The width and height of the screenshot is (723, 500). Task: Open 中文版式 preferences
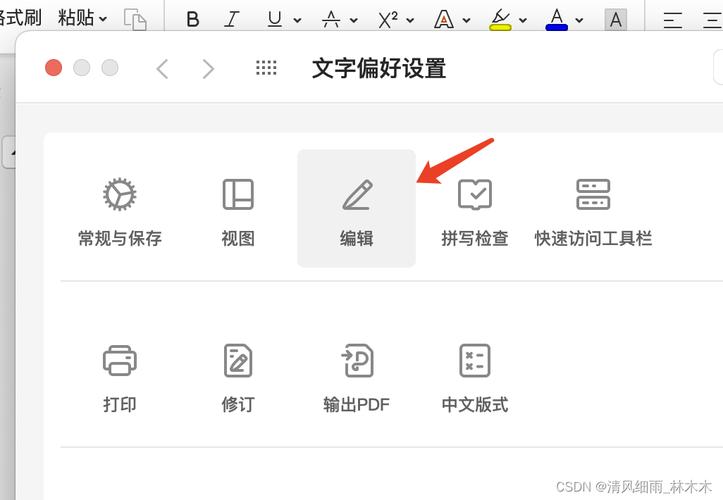click(475, 378)
